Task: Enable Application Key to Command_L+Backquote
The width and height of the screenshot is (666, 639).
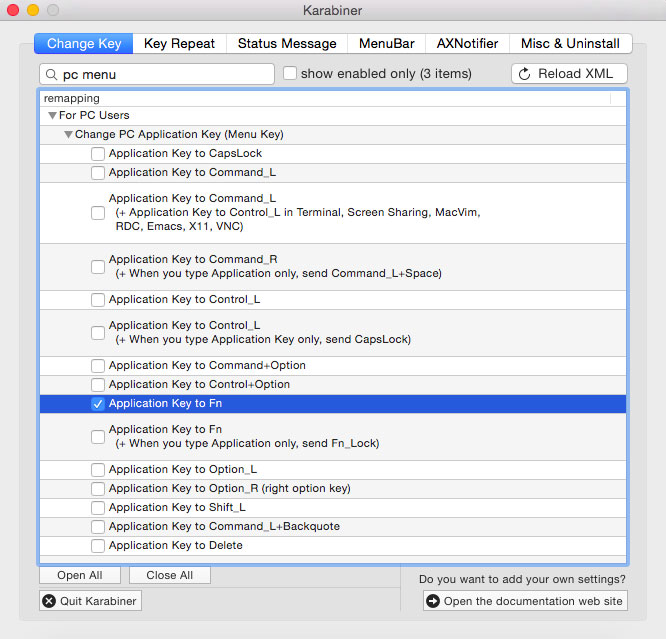Action: (x=98, y=526)
